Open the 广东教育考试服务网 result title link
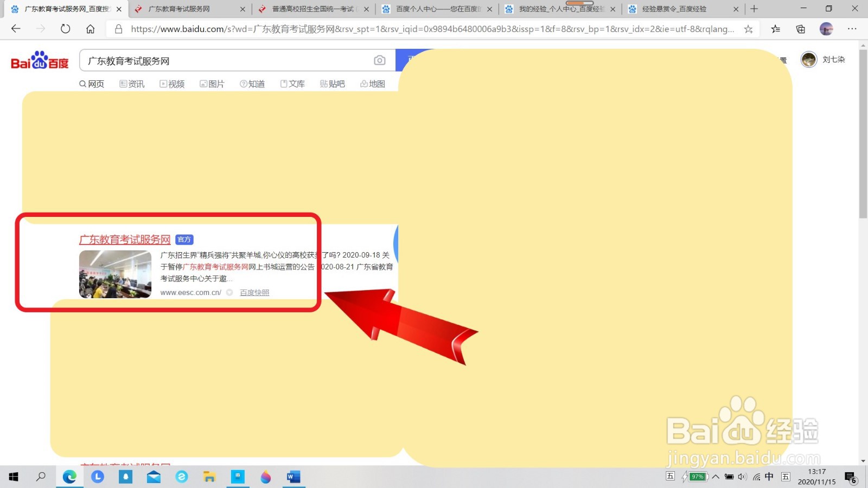868x488 pixels. (x=125, y=240)
